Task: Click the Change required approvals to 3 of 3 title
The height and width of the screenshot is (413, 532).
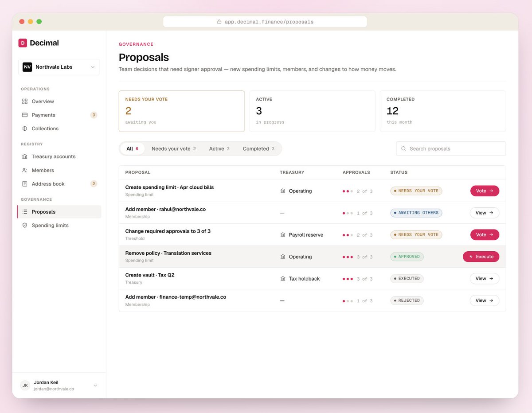Action: (168, 231)
